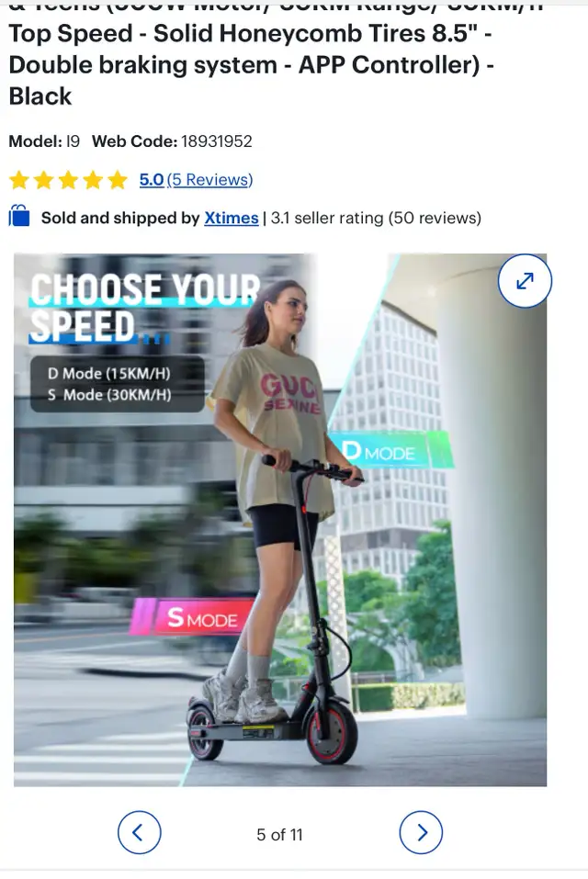Click the first yellow rating star

(x=19, y=181)
